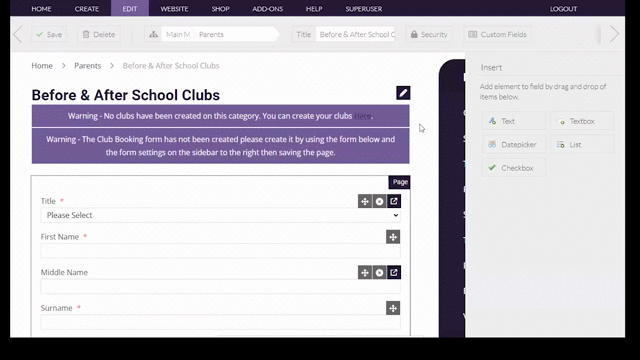The image size is (640, 360).
Task: Click the pencil edit icon beside page heading
Action: 403,93
